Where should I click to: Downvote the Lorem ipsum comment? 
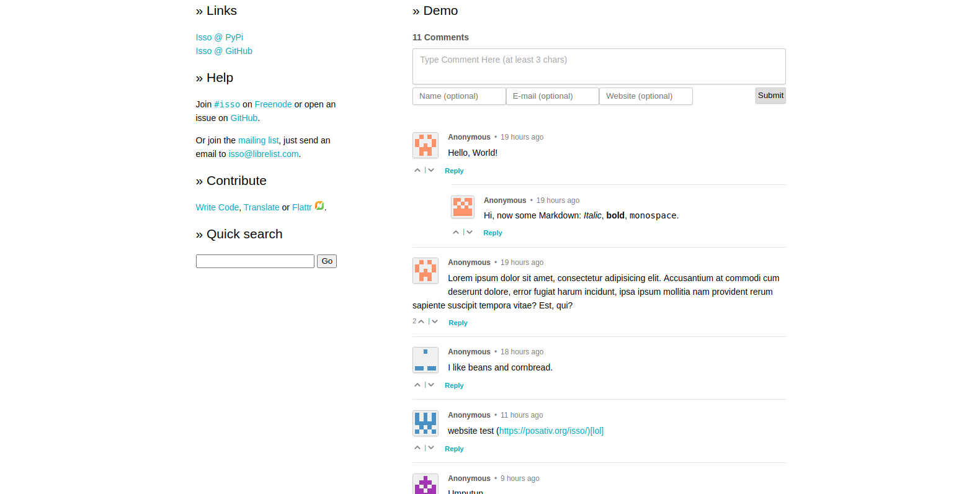pos(435,321)
